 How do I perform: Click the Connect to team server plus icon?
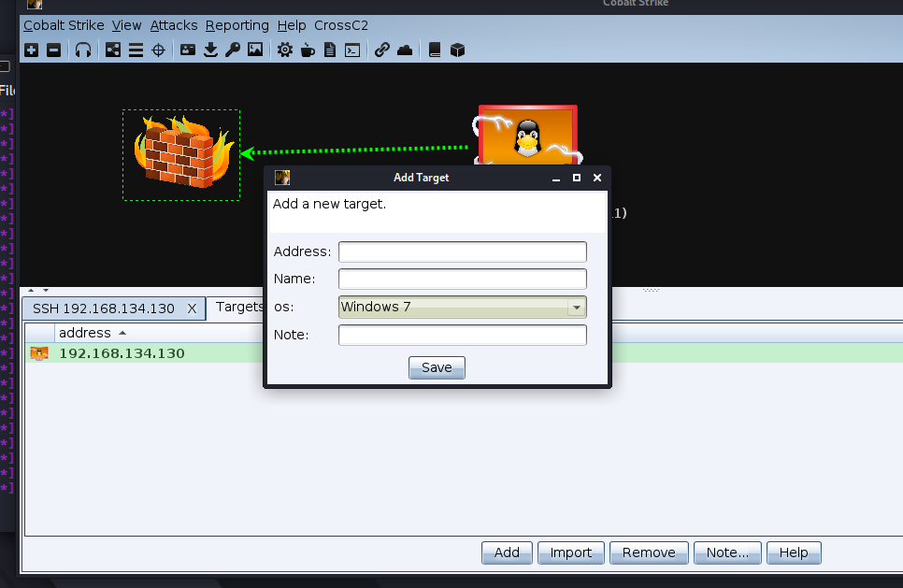pos(32,50)
